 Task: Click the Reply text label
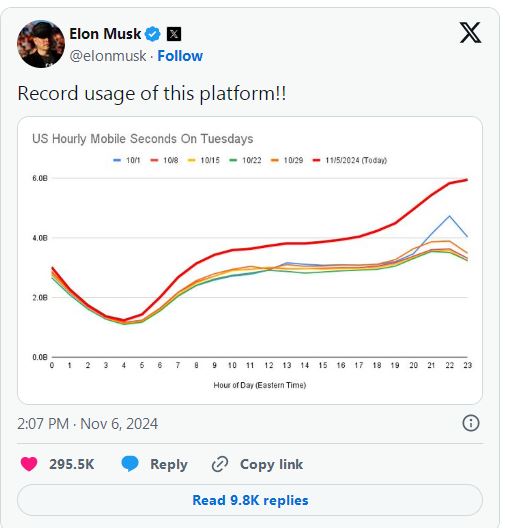coord(169,464)
